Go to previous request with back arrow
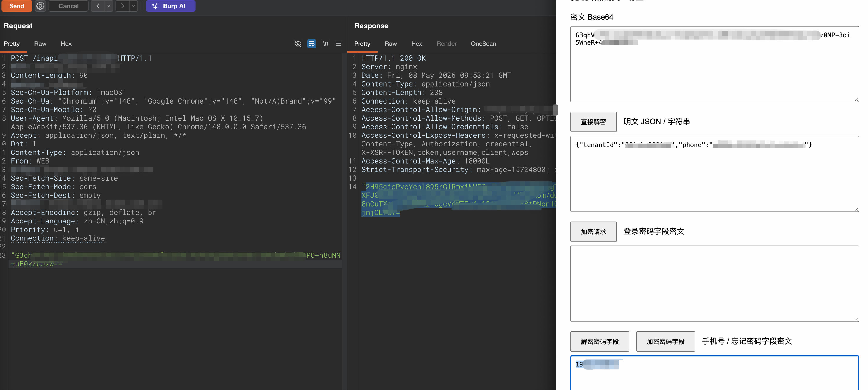This screenshot has height=390, width=868. 98,6
